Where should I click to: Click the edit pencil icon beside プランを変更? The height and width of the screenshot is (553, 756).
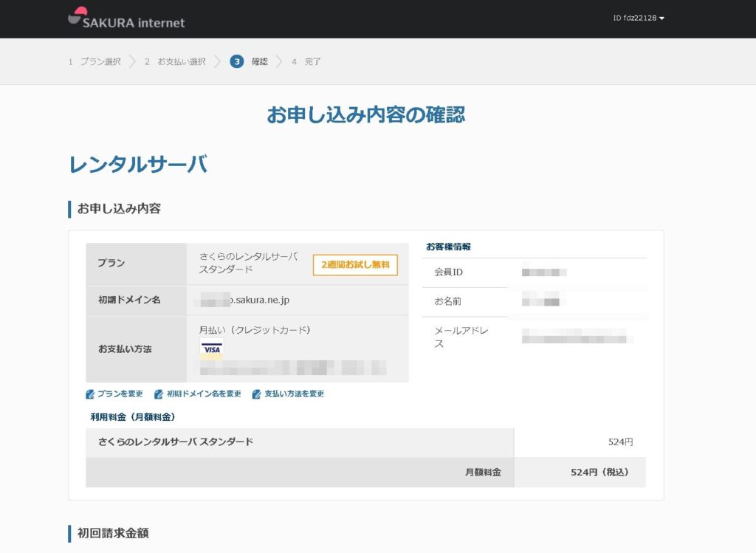click(90, 394)
